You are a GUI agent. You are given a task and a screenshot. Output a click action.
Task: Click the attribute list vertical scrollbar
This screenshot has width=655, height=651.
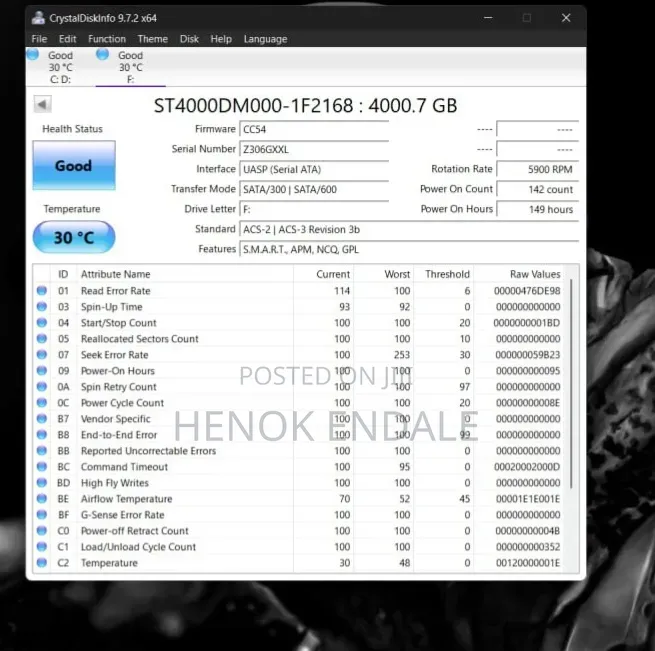[571, 383]
